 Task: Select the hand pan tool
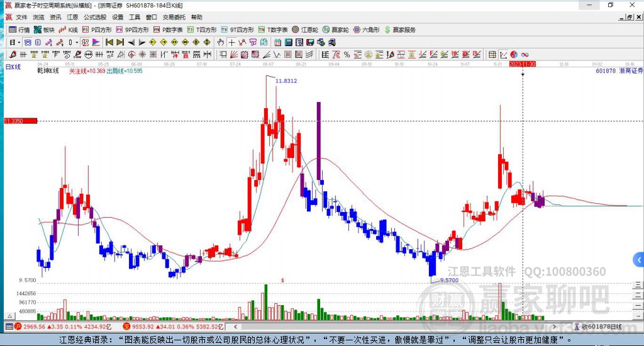pyautogui.click(x=221, y=42)
